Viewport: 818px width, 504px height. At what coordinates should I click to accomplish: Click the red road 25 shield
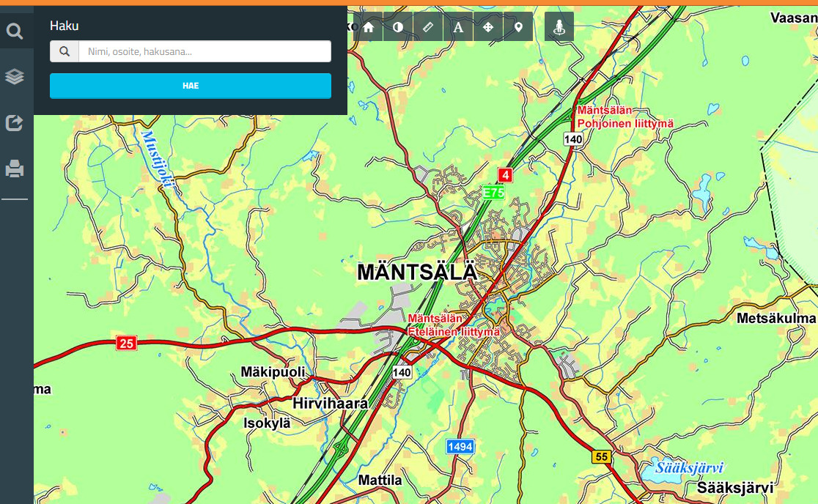pyautogui.click(x=126, y=343)
